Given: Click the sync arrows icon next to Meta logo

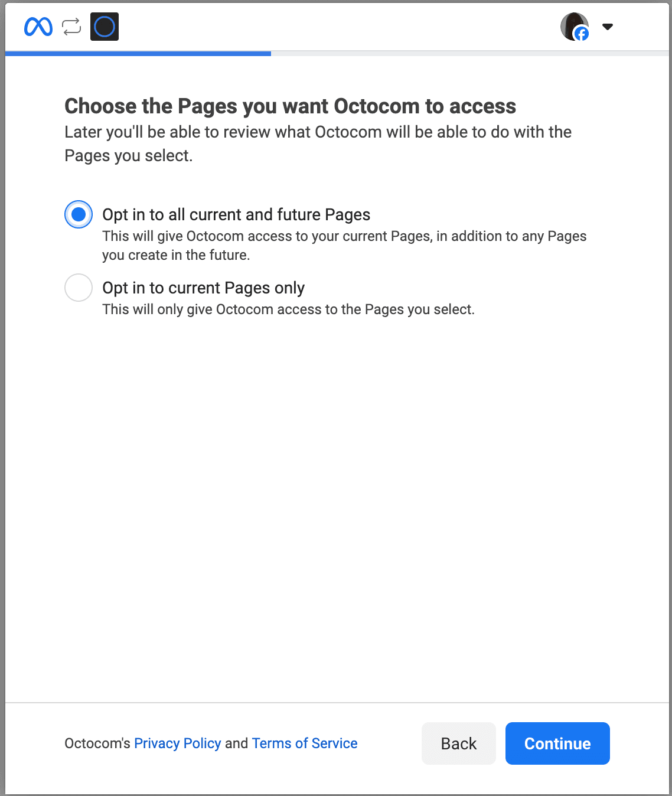Looking at the screenshot, I should (71, 26).
